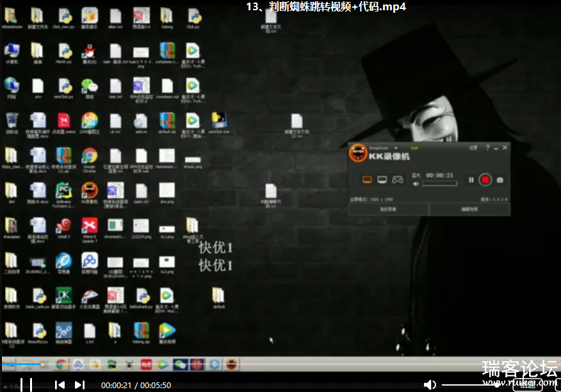Viewport: 561px width, 392px height.
Task: Select the Recycle Bin desktop icon
Action: [12, 120]
